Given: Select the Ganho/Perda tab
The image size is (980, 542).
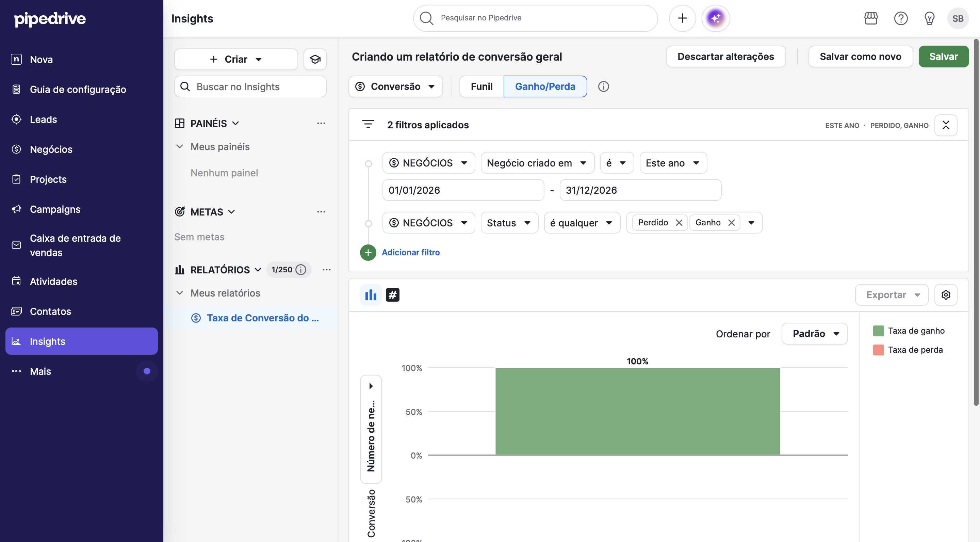Looking at the screenshot, I should (x=545, y=86).
